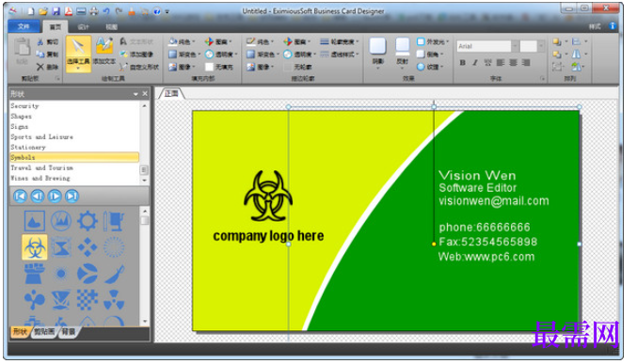The image size is (637, 364).
Task: Select the checkerboard symbol shape
Action: tap(88, 300)
